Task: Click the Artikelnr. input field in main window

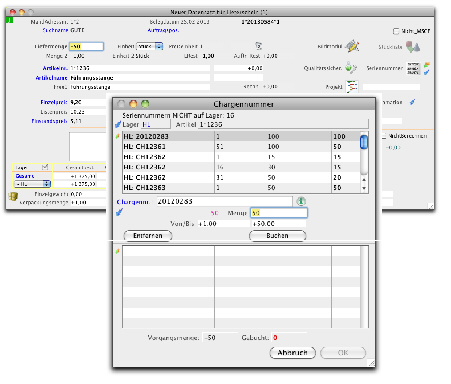Action: tap(140, 68)
